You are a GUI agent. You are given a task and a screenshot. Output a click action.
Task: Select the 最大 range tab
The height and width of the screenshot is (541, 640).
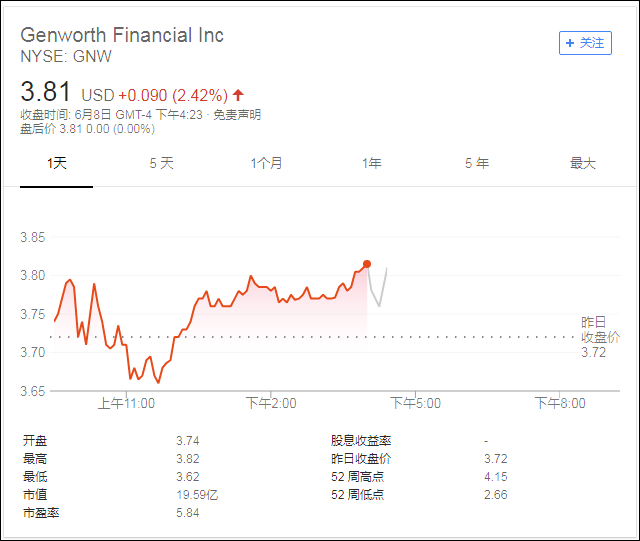pyautogui.click(x=582, y=163)
